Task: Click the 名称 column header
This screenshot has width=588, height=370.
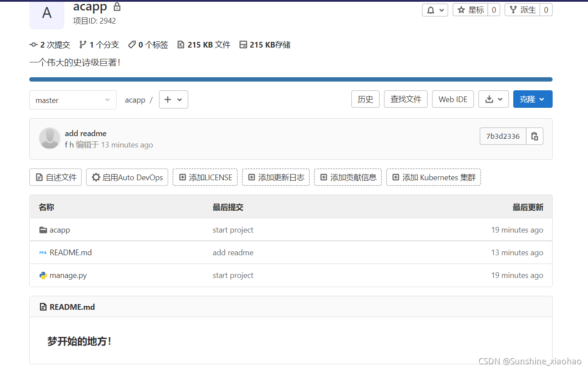Action: click(x=46, y=207)
